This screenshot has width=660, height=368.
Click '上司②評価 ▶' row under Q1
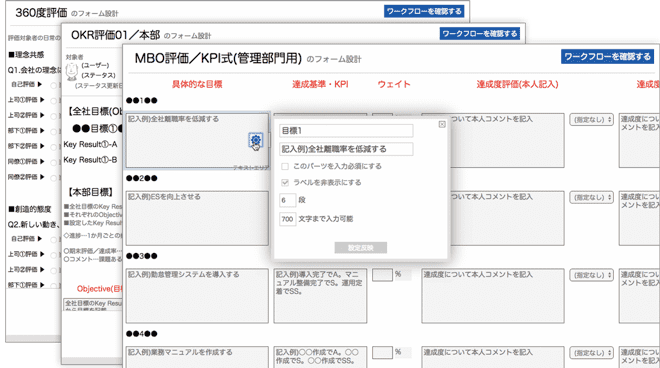coord(26,115)
